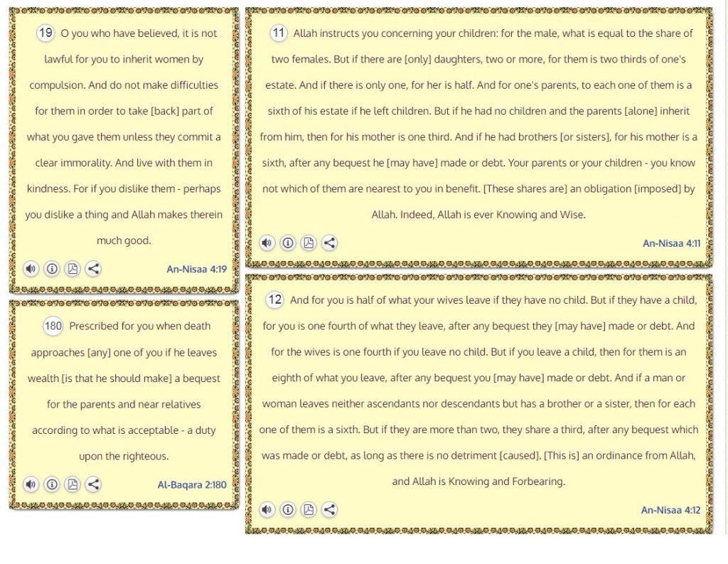This screenshot has width=728, height=564.
Task: Click the verse number 12 badge
Action: point(275,299)
